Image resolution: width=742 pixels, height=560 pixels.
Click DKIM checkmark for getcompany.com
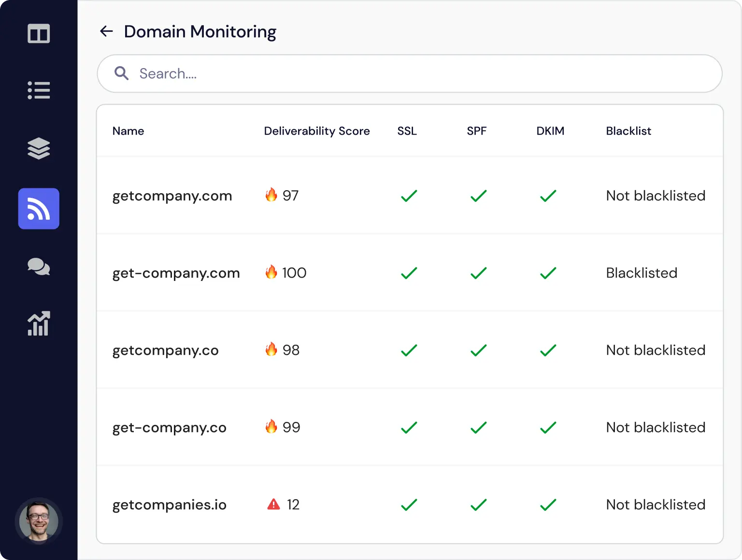548,196
